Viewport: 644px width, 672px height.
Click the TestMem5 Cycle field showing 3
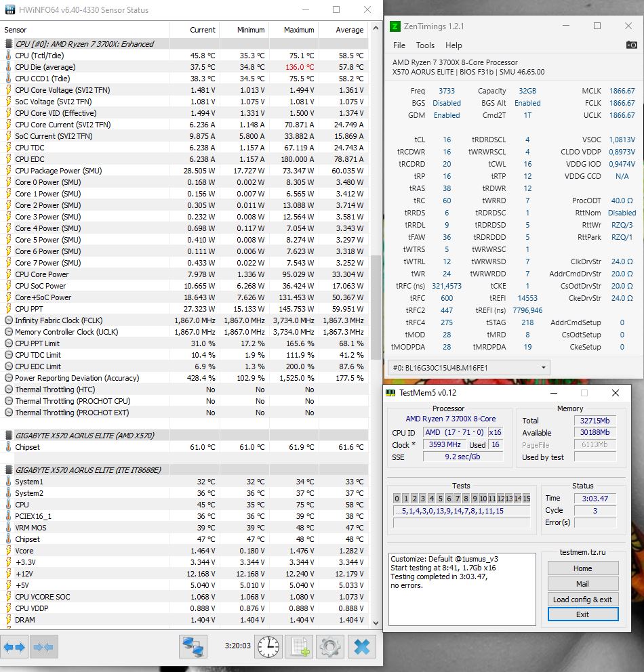click(595, 510)
